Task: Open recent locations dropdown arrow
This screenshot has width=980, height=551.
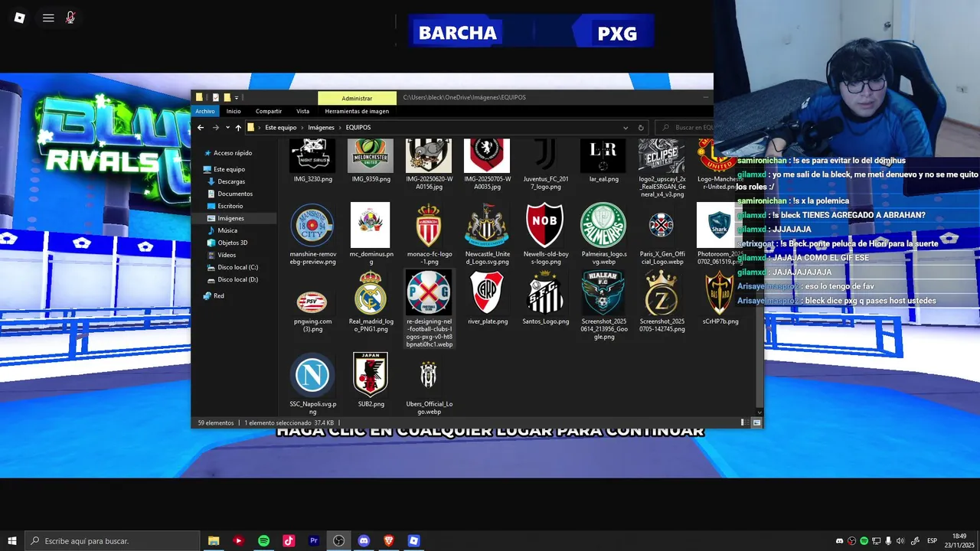Action: 227,128
